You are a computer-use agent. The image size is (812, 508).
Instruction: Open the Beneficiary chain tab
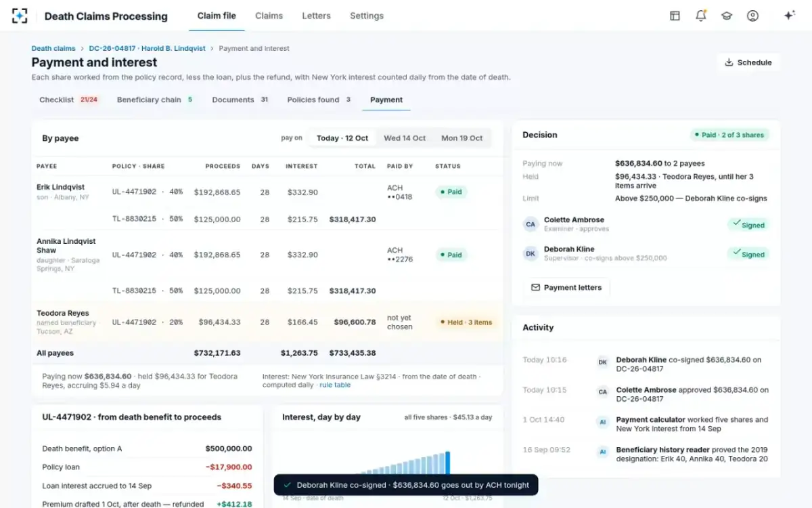pyautogui.click(x=155, y=100)
